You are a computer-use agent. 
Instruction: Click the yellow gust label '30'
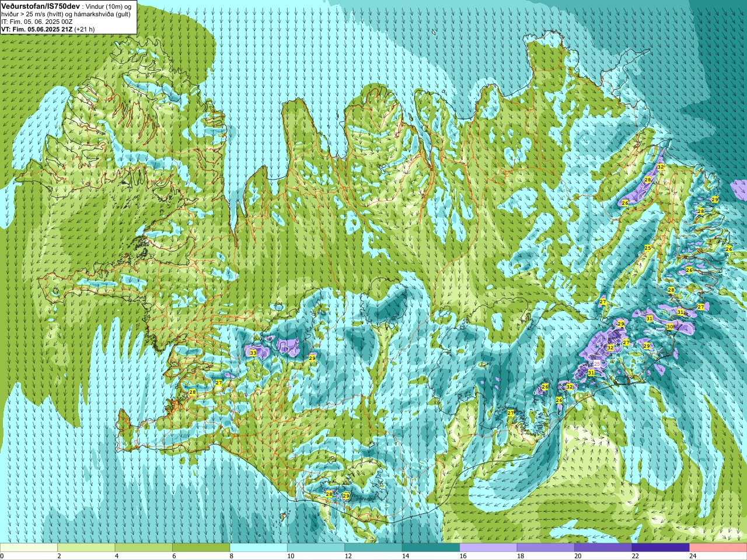[669, 327]
